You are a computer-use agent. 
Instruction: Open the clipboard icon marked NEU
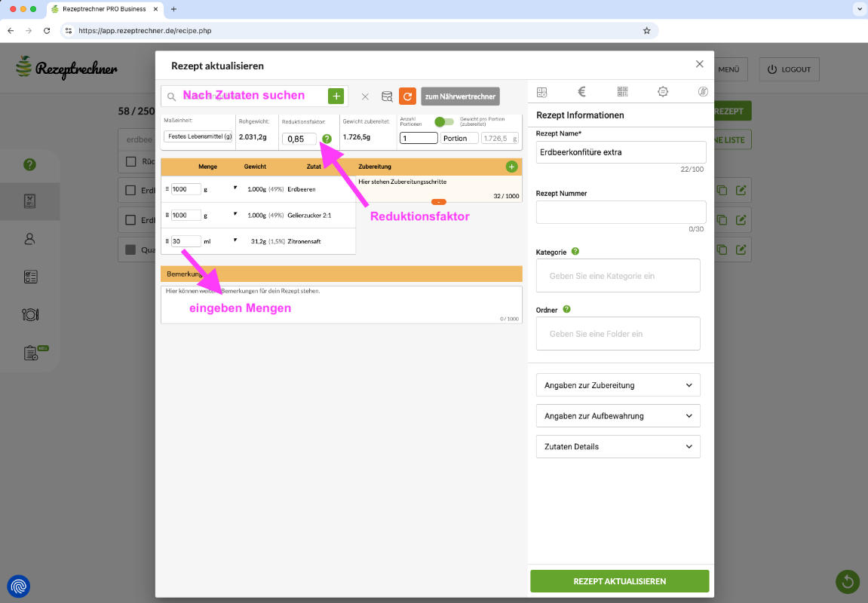[32, 353]
